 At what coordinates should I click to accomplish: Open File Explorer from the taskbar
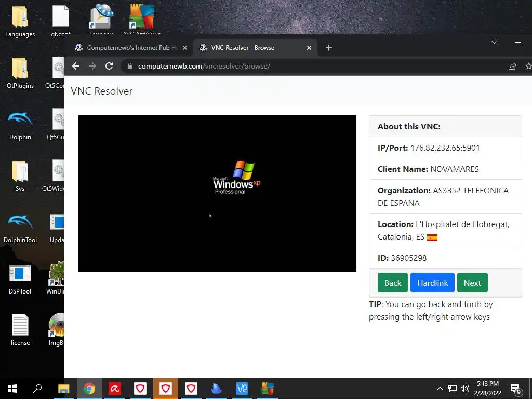click(x=63, y=389)
